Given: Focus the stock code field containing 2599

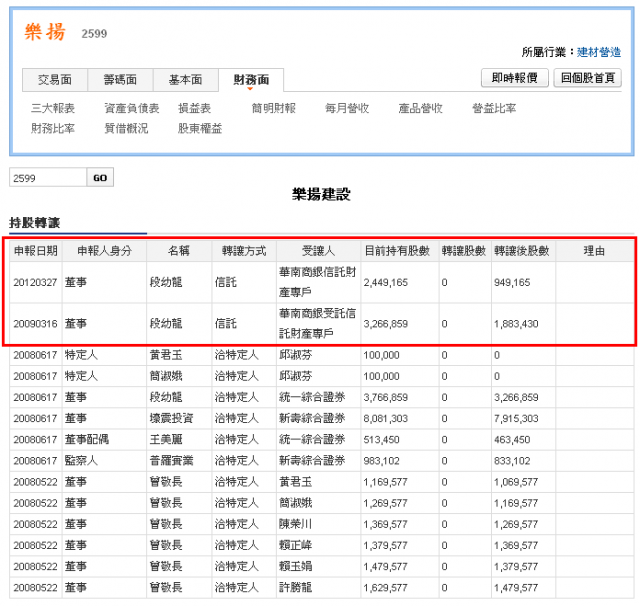Looking at the screenshot, I should (48, 178).
